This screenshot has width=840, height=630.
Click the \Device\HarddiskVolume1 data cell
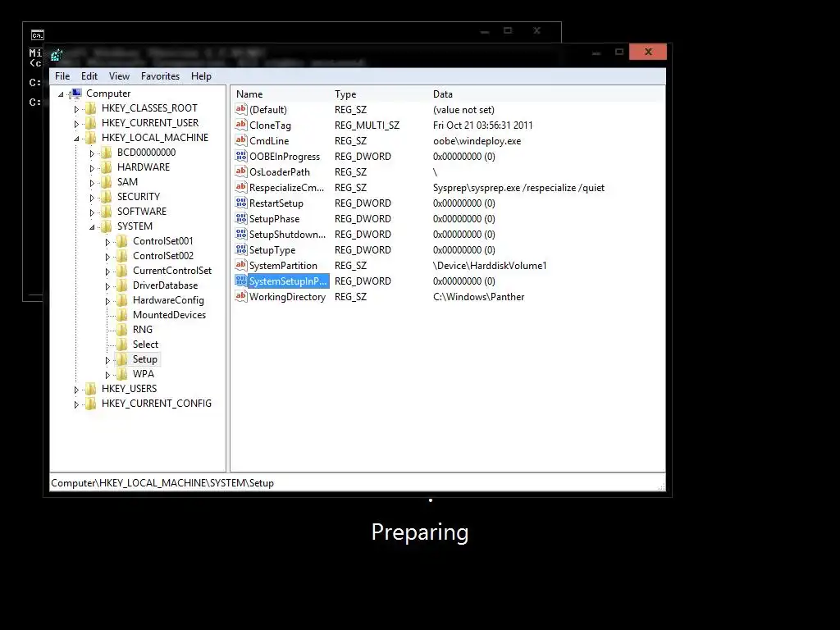[490, 265]
